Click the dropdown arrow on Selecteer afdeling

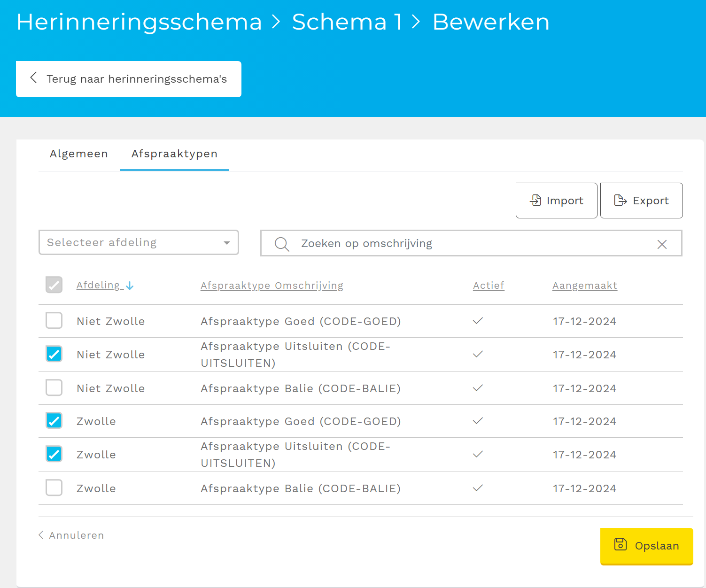(x=227, y=242)
